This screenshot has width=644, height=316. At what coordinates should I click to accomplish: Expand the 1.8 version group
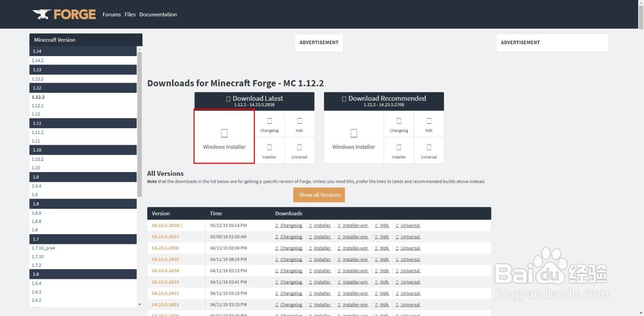[x=83, y=204]
